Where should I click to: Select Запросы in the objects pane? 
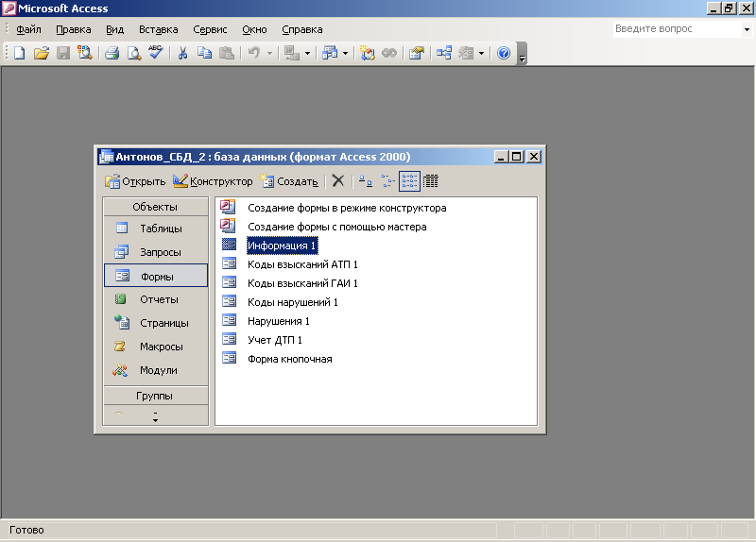tap(155, 252)
